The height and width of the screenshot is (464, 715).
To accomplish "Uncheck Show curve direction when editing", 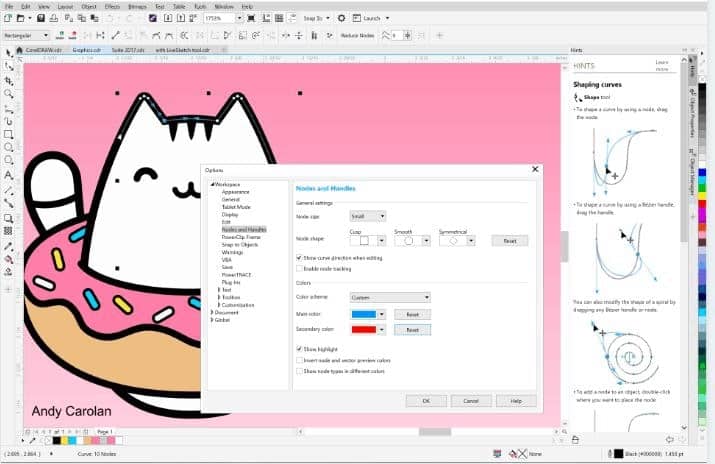I will pos(299,258).
